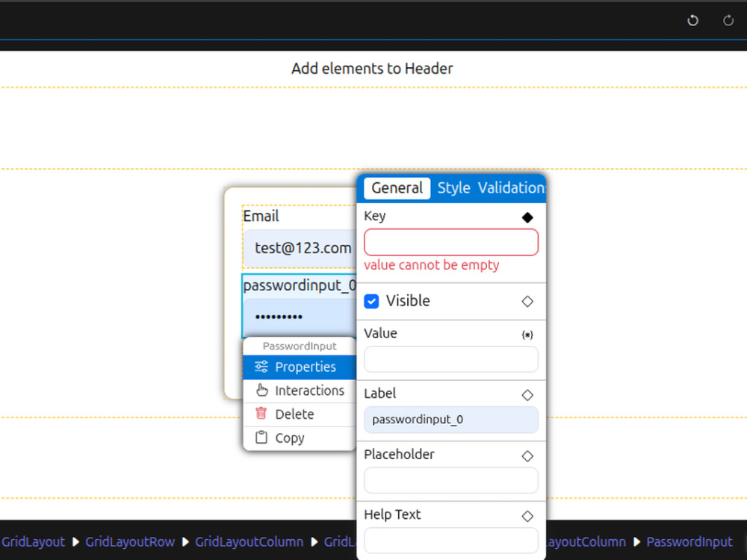Select PasswordInput in the breadcrumb

pyautogui.click(x=689, y=542)
